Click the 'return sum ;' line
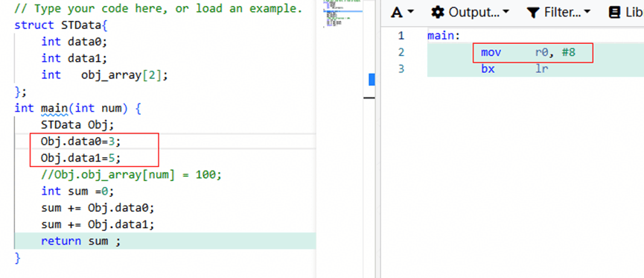This screenshot has height=278, width=644. coord(81,241)
